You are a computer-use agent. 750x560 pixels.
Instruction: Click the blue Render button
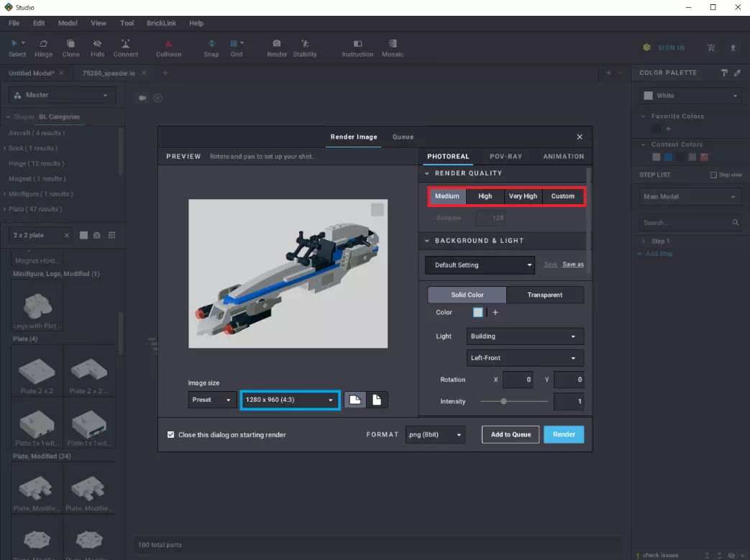click(564, 434)
